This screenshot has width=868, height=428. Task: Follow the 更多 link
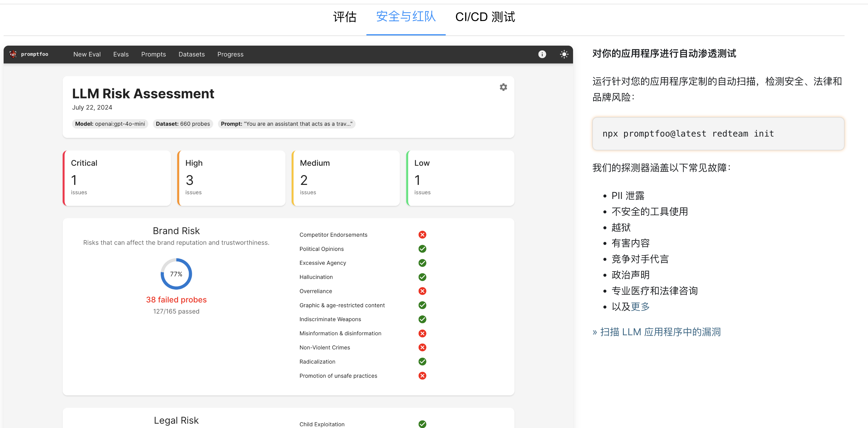640,307
